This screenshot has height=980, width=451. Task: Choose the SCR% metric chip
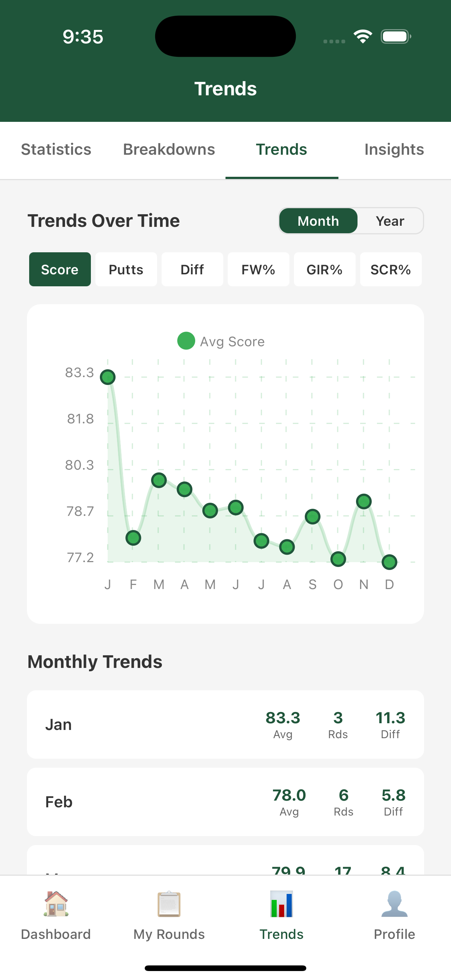click(x=390, y=269)
